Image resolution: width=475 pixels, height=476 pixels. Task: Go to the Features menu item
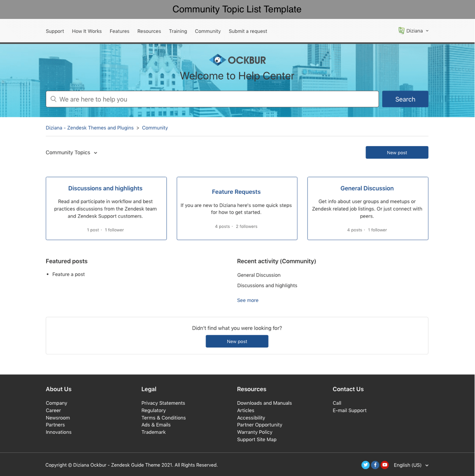coord(119,31)
